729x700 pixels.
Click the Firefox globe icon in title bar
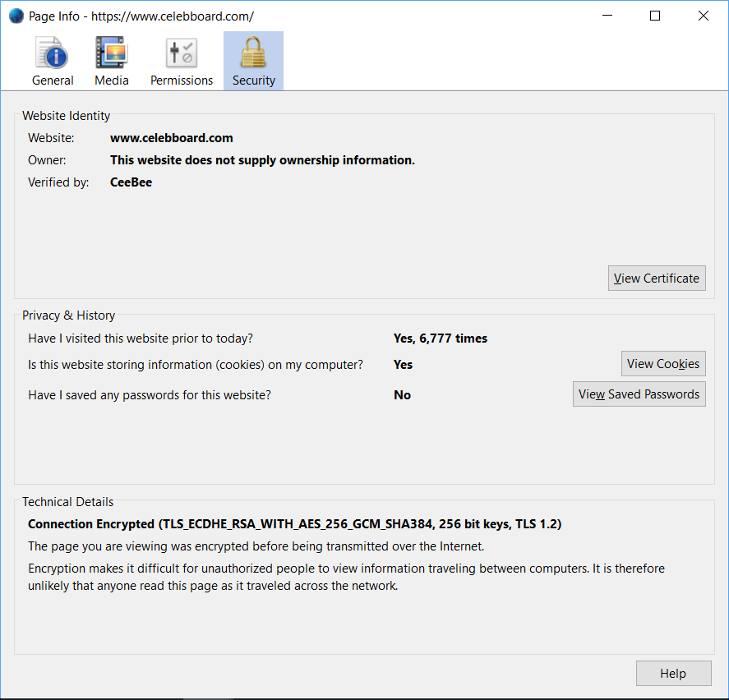tap(16, 16)
